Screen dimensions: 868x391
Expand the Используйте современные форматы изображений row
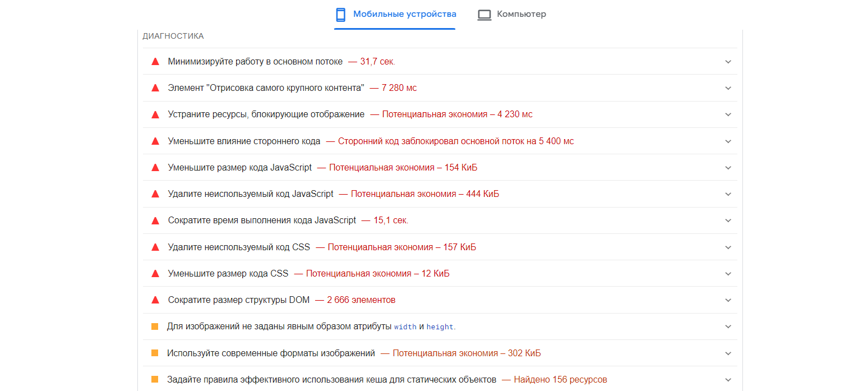coord(728,353)
